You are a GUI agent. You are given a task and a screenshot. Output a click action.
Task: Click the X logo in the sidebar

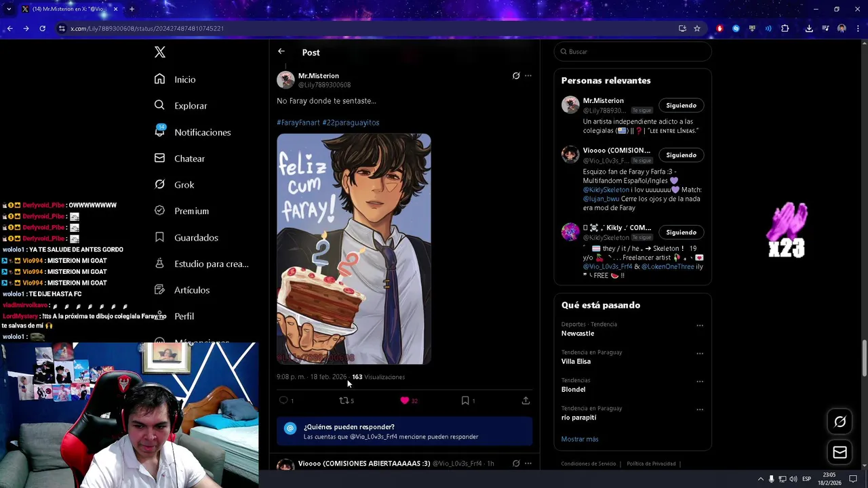(x=160, y=52)
